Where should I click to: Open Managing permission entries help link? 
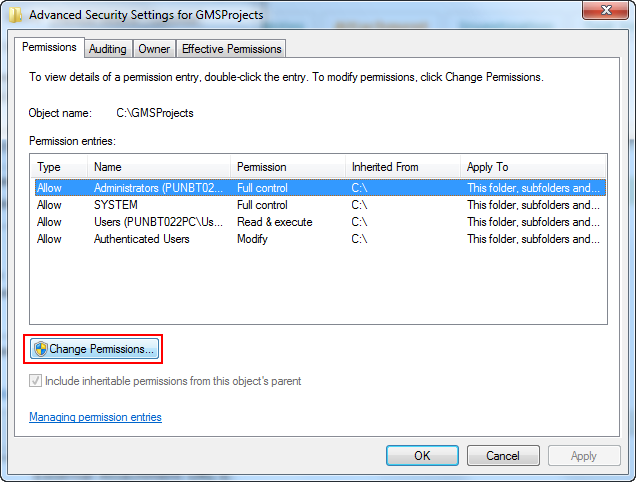95,417
